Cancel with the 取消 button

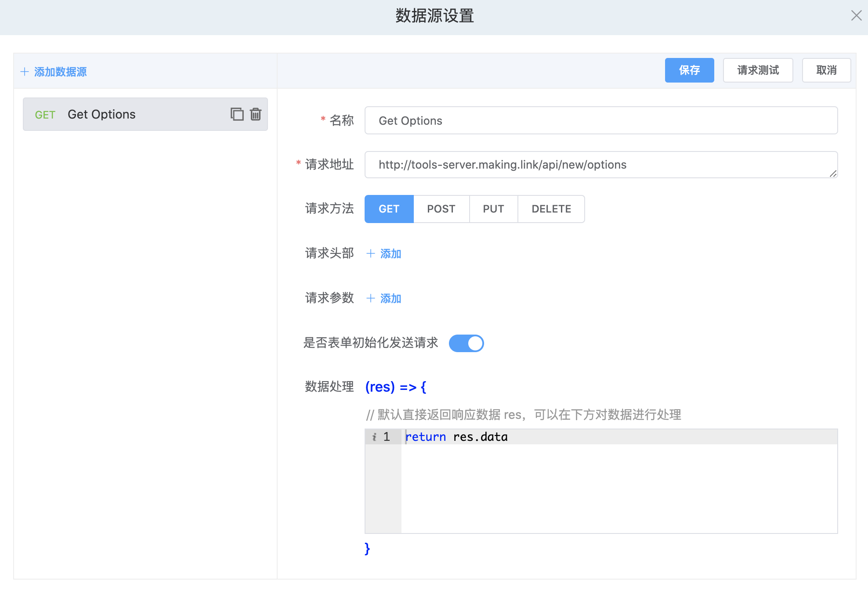click(x=826, y=70)
